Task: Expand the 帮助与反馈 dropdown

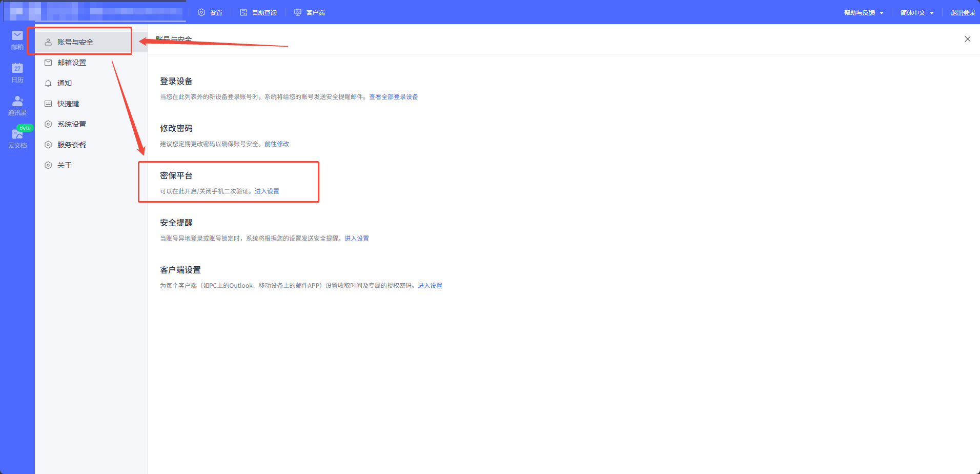Action: point(864,12)
